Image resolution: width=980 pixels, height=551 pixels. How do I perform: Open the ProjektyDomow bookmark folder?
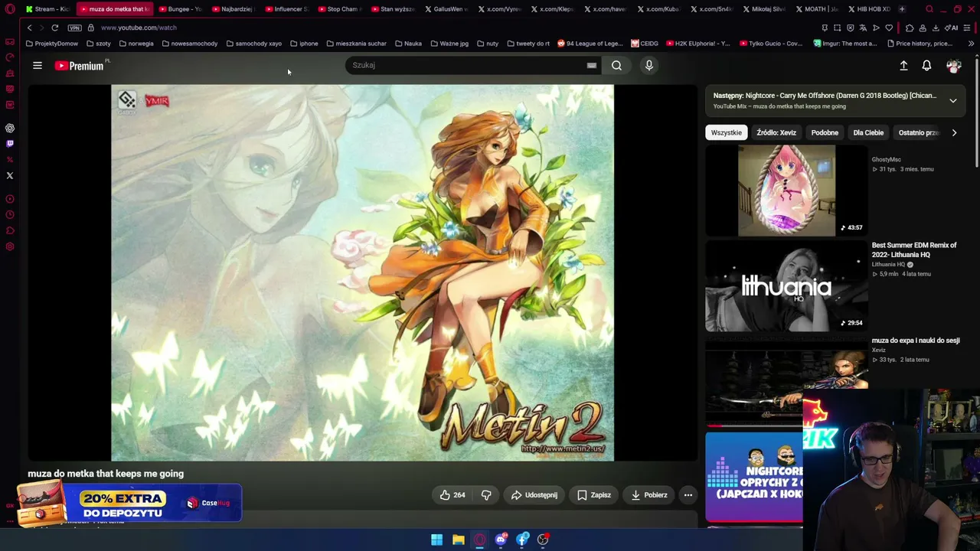tap(52, 44)
